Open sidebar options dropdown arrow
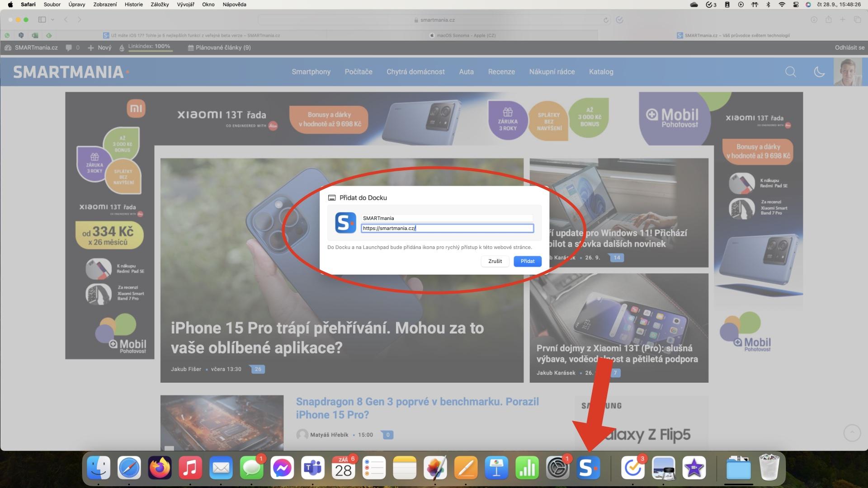 52,19
